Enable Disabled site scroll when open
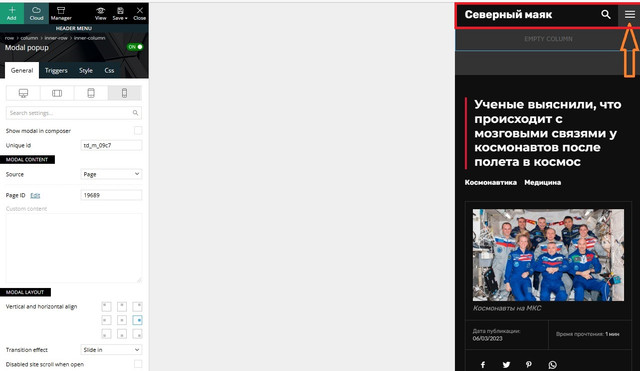The width and height of the screenshot is (640, 371). click(x=138, y=364)
